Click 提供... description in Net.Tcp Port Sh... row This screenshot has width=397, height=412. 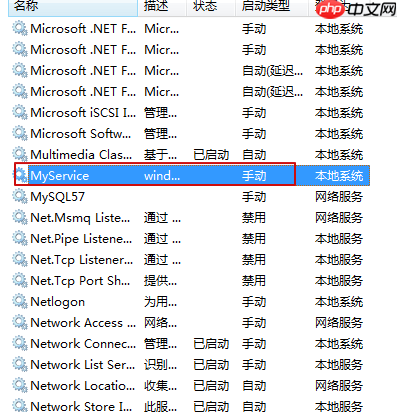[x=160, y=281]
